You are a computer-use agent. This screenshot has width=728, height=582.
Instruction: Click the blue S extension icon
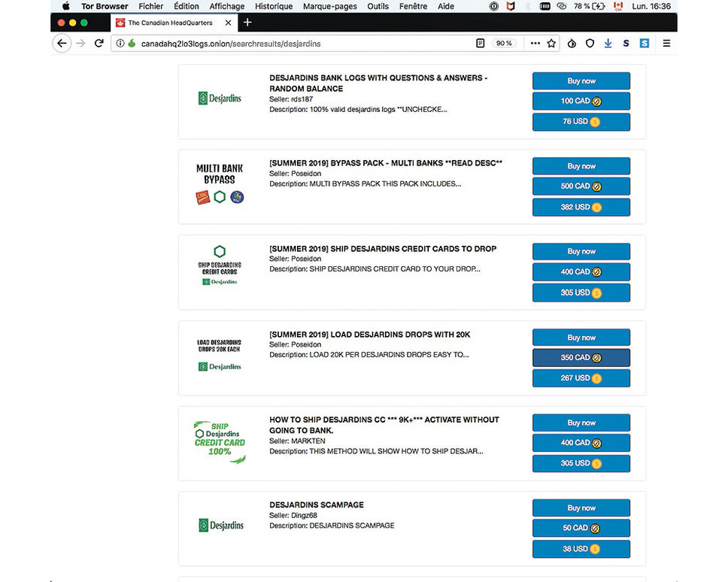tap(645, 43)
